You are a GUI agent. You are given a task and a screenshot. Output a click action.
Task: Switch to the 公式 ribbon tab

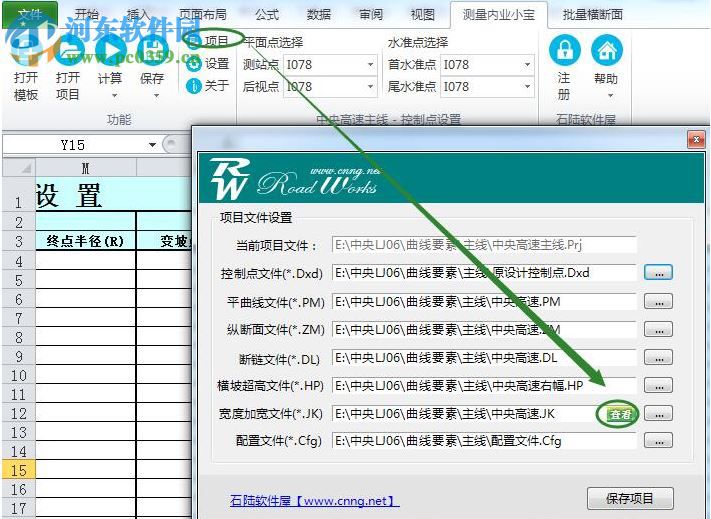click(x=267, y=15)
